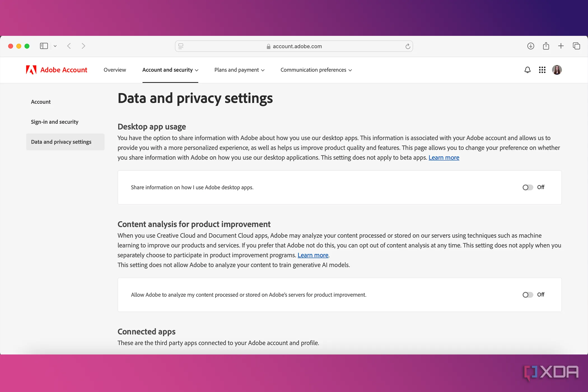588x392 pixels.
Task: Click the Desktop app usage heading
Action: [152, 127]
